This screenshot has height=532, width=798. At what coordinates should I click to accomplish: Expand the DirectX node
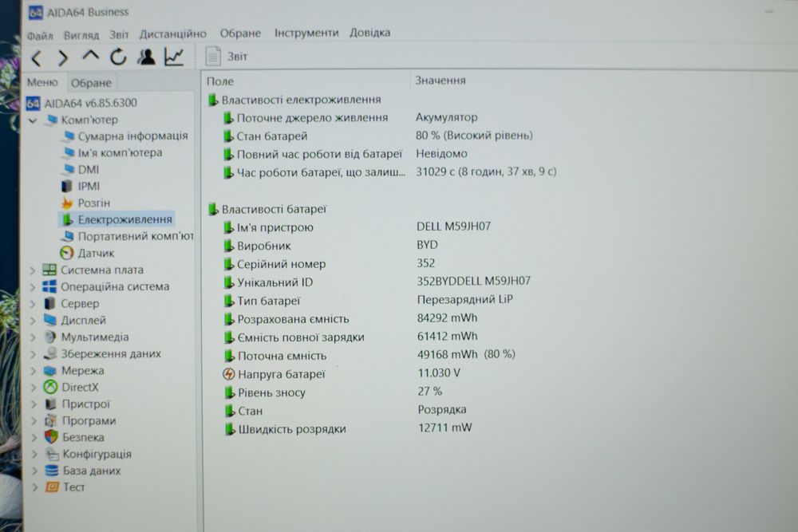pos(34,388)
